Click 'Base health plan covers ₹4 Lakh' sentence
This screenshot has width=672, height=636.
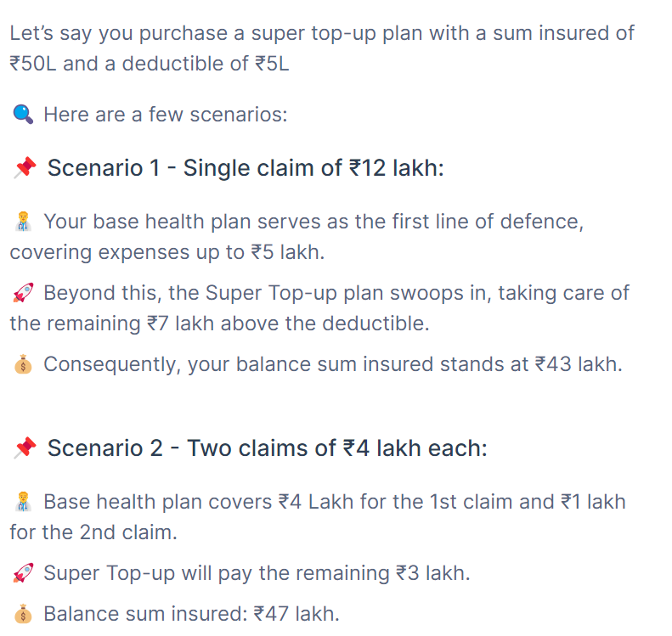[x=334, y=502]
